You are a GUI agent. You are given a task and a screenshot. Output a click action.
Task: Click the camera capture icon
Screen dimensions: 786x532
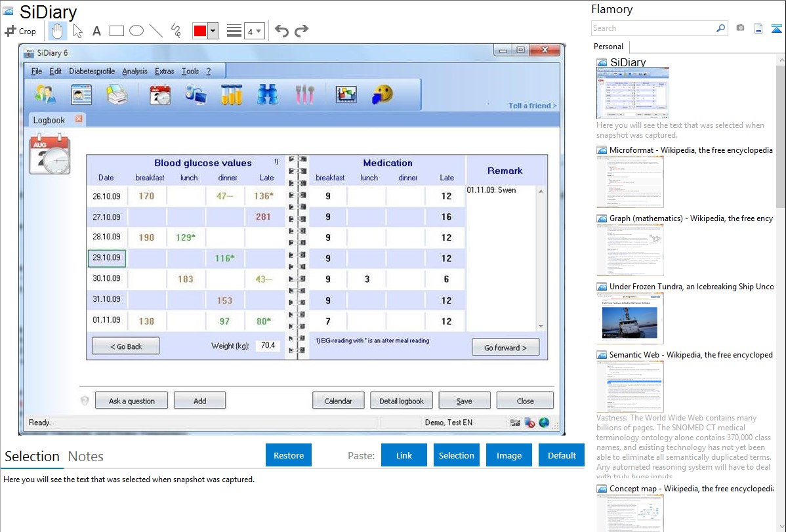click(x=740, y=28)
